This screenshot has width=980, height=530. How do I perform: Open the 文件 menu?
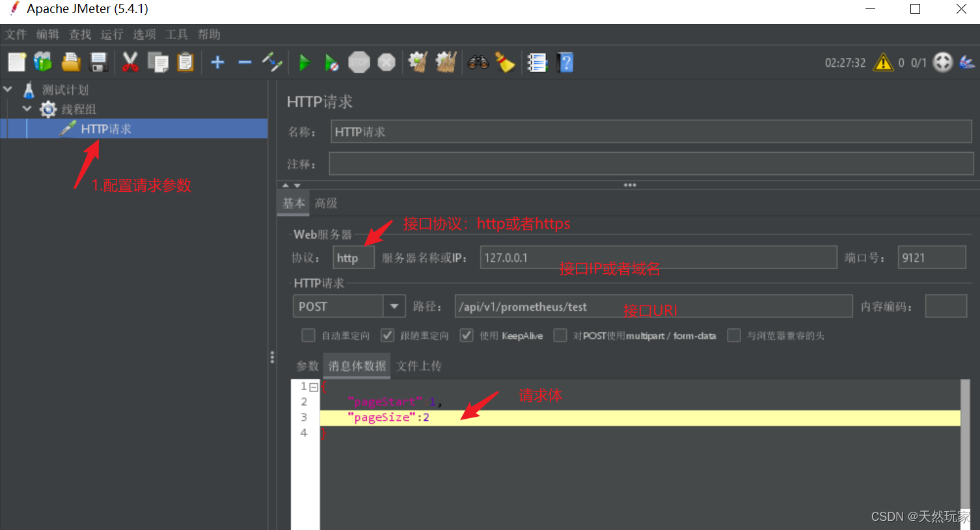coord(16,34)
